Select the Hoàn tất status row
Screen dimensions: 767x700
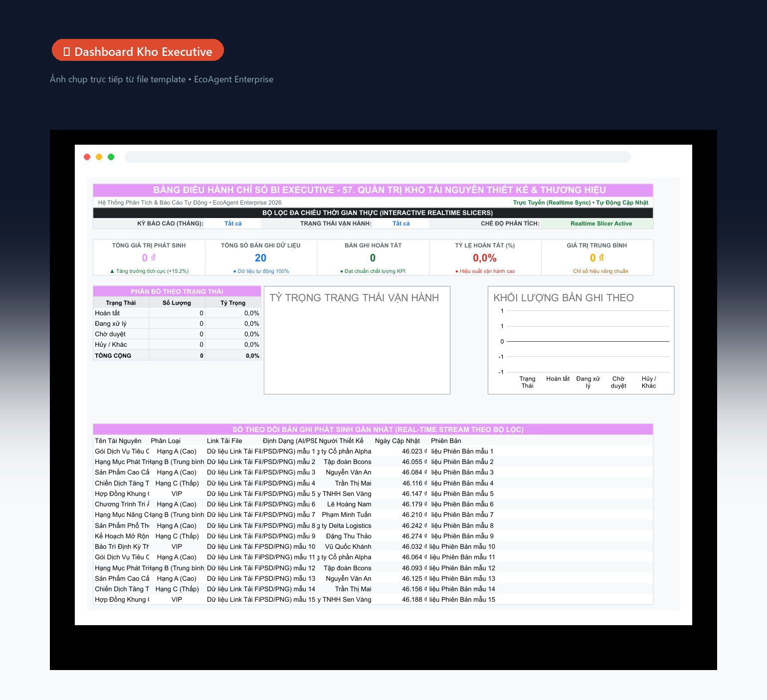(x=177, y=313)
